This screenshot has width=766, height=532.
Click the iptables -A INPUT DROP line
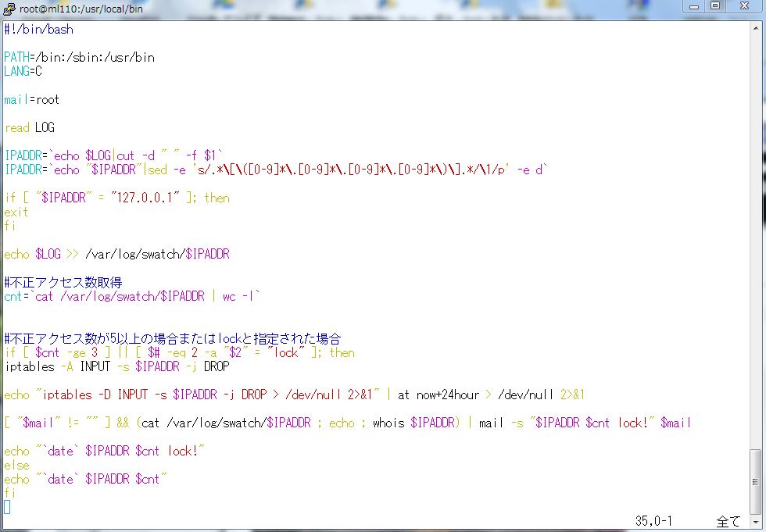click(117, 367)
